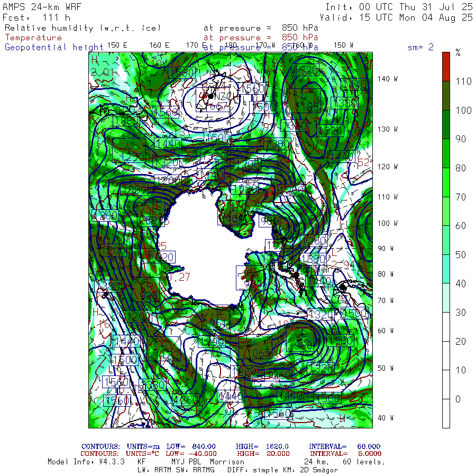Click the '150 W' longitude label above the map
The image size is (476, 476).
[x=343, y=45]
